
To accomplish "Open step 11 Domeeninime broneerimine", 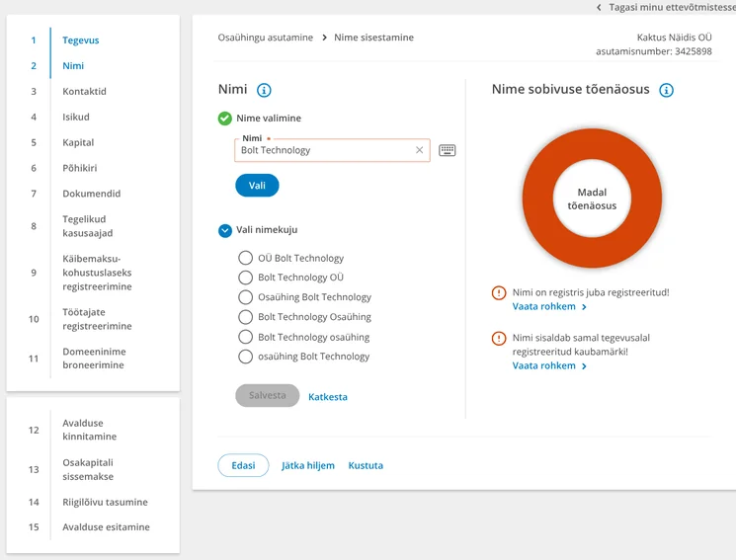I will coord(95,359).
